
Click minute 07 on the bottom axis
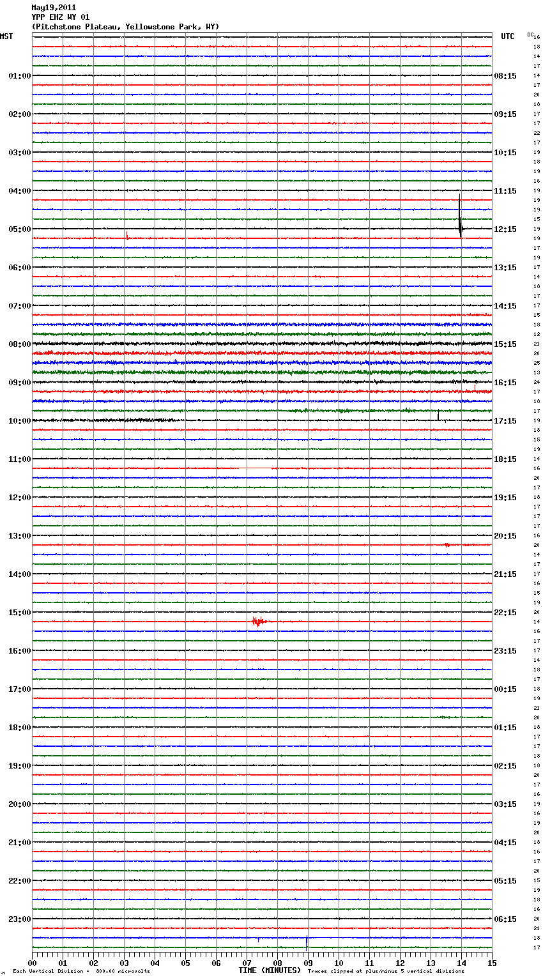[x=247, y=963]
